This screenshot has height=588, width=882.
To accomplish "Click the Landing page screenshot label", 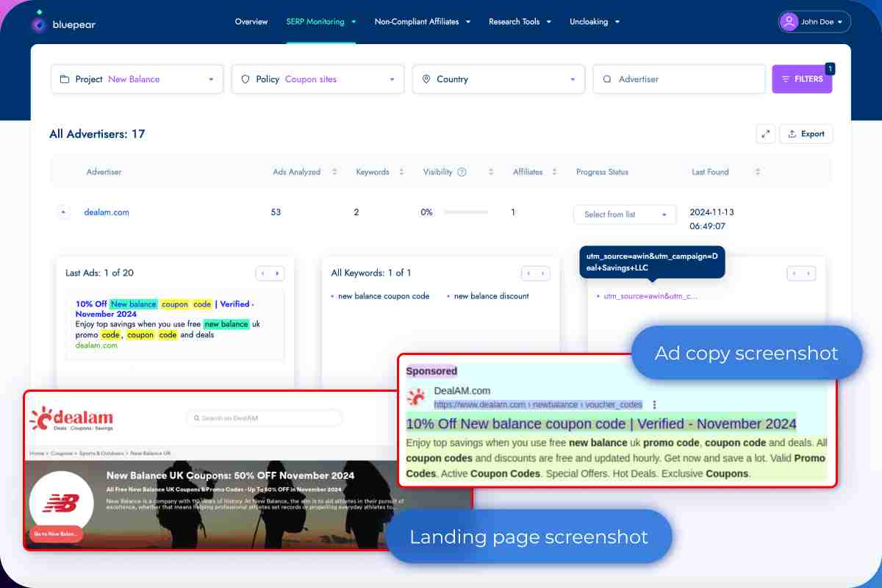I will click(529, 537).
